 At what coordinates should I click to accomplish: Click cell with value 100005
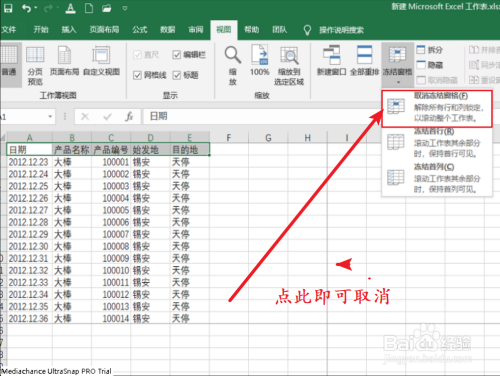point(111,210)
